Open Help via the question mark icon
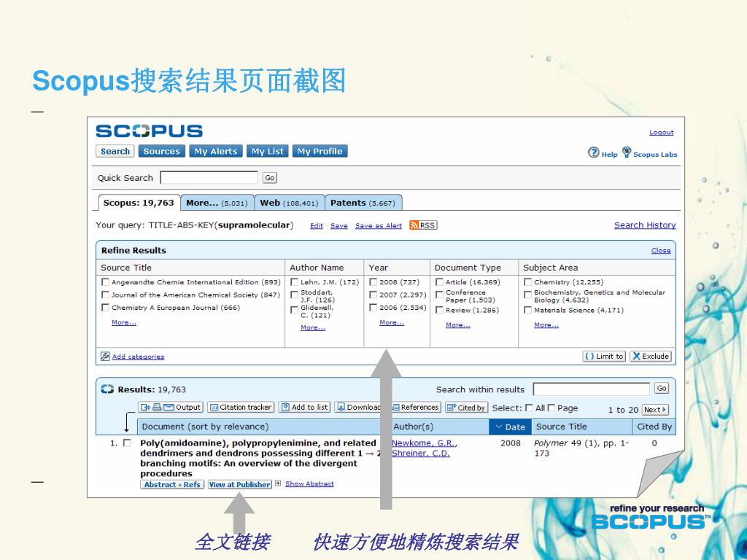 [x=593, y=152]
